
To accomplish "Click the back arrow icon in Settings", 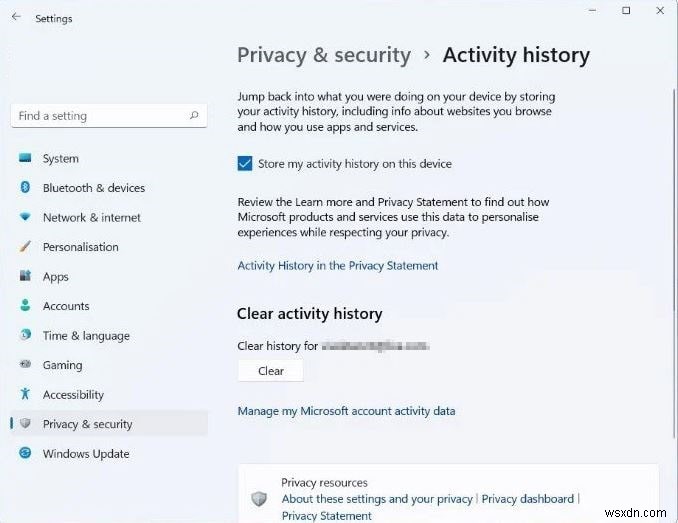I will 16,17.
